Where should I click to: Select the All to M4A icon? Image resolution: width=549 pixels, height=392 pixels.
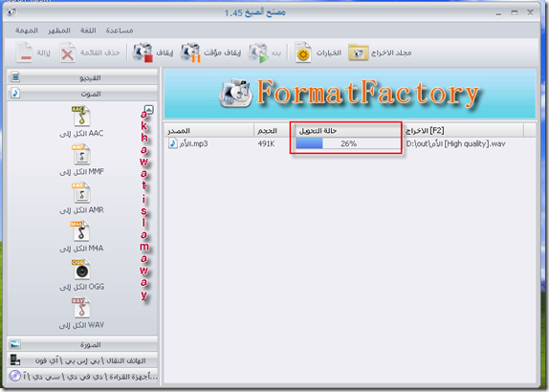81,231
